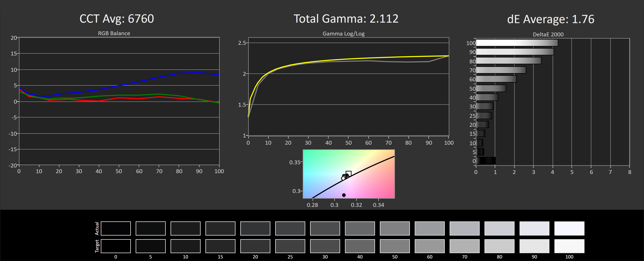Screen dimensions: 644x261
Task: Click the CCT Avg: 6760 heading
Action: (117, 19)
